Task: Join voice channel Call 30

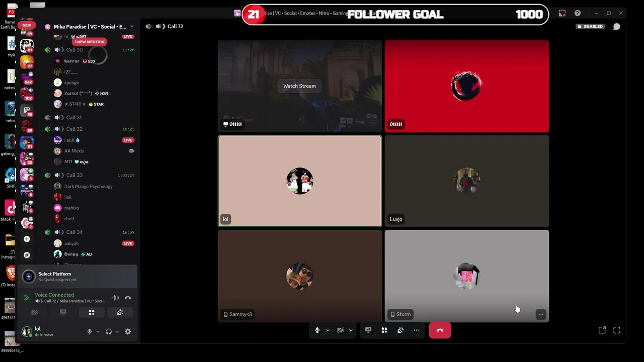Action: (74, 50)
